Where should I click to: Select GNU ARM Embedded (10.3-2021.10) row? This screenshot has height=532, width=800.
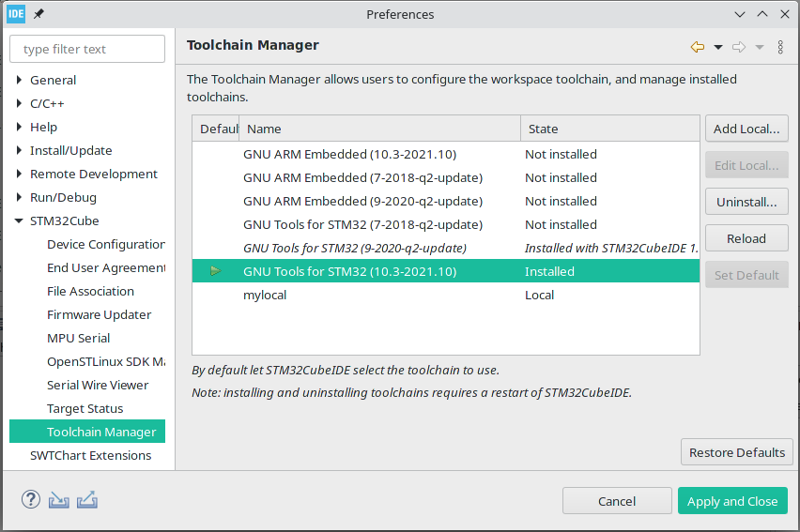click(x=446, y=154)
